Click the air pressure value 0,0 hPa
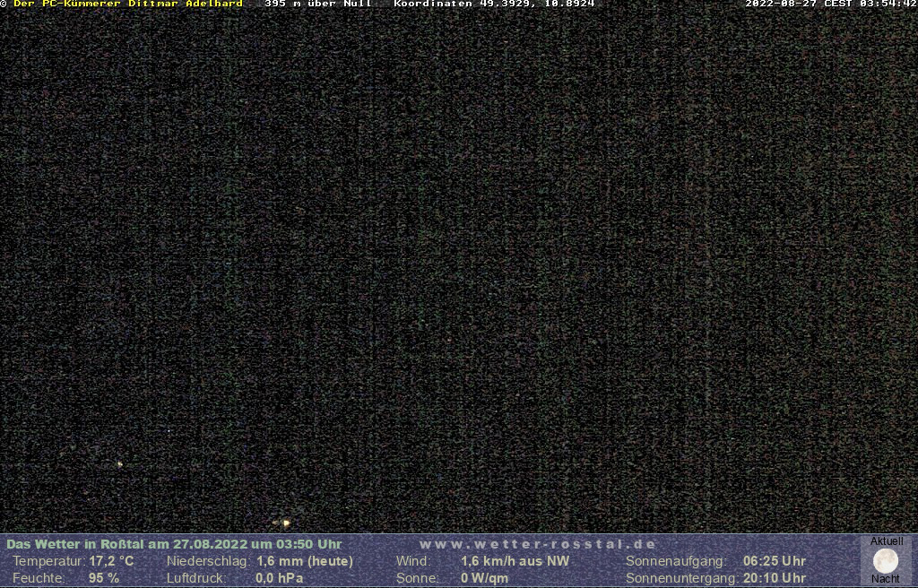This screenshot has height=588, width=918. [x=280, y=578]
